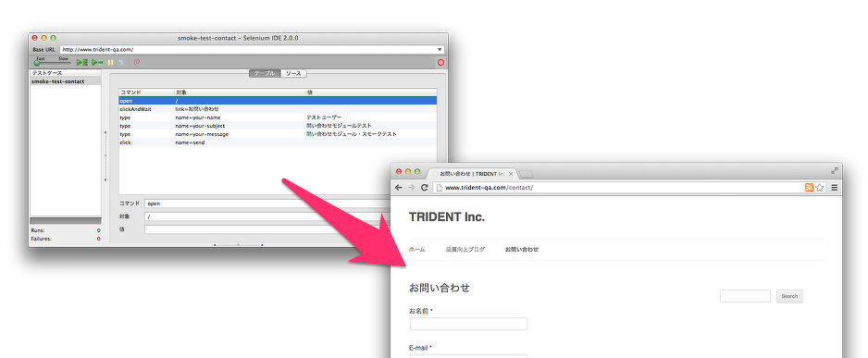Focus the お名前 name input field
The height and width of the screenshot is (358, 868).
point(468,325)
